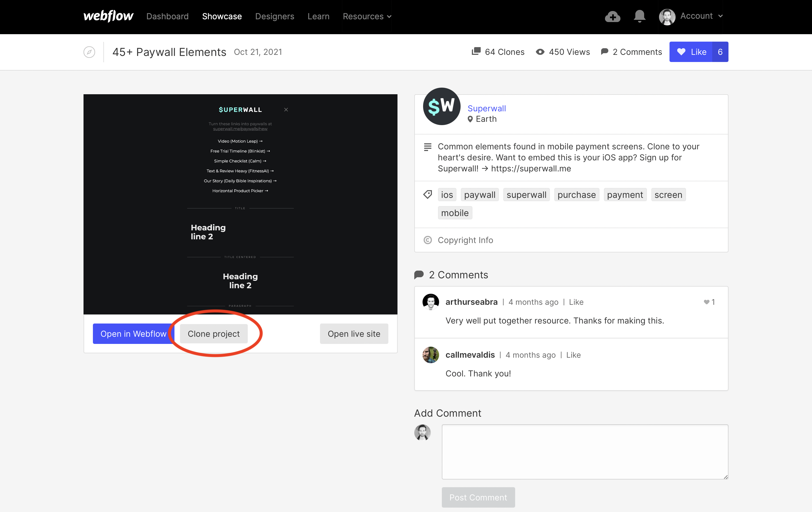Click the compass discover icon

89,52
